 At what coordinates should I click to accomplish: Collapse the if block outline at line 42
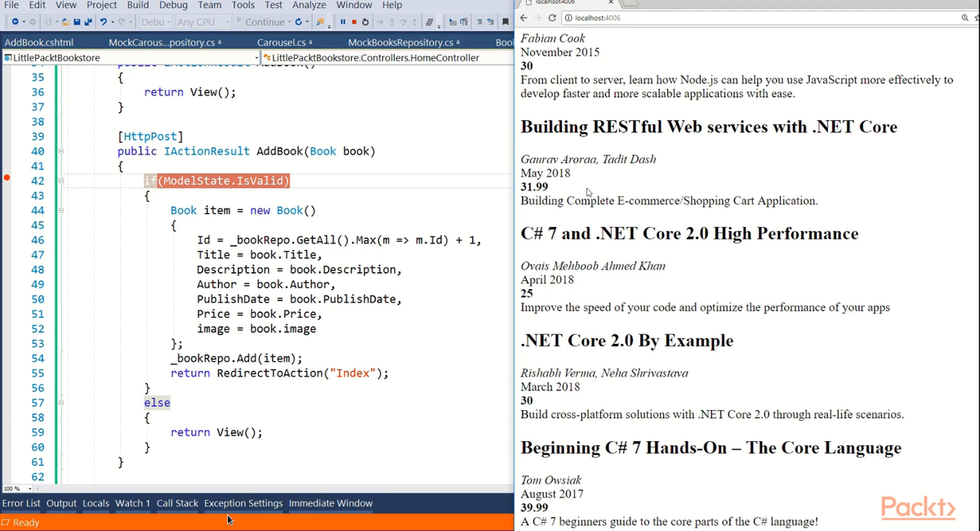click(x=61, y=181)
